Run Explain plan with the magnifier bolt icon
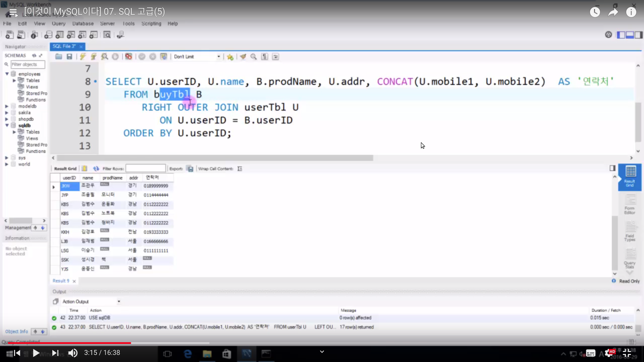Screen dimensions: 644x362 pos(105,57)
